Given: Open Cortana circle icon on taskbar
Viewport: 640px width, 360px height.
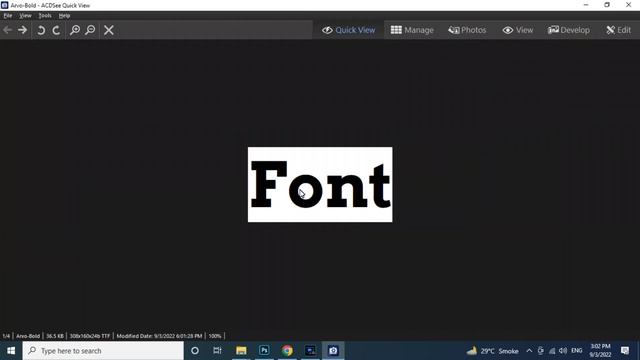Looking at the screenshot, I should pos(195,351).
